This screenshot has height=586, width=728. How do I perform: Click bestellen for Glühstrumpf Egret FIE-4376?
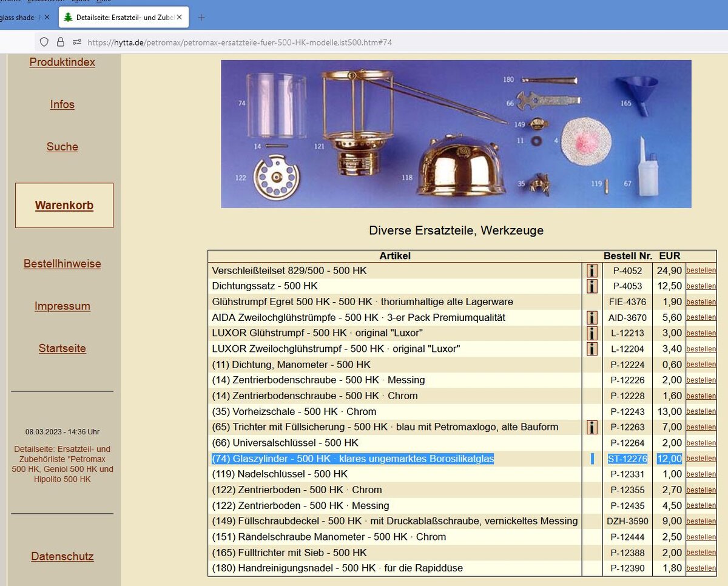(x=701, y=302)
